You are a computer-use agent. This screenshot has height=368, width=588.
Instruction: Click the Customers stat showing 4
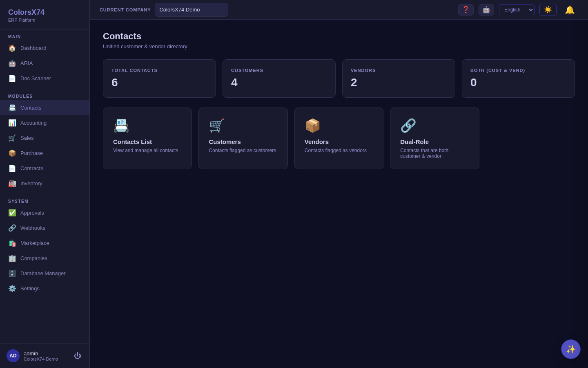click(279, 79)
